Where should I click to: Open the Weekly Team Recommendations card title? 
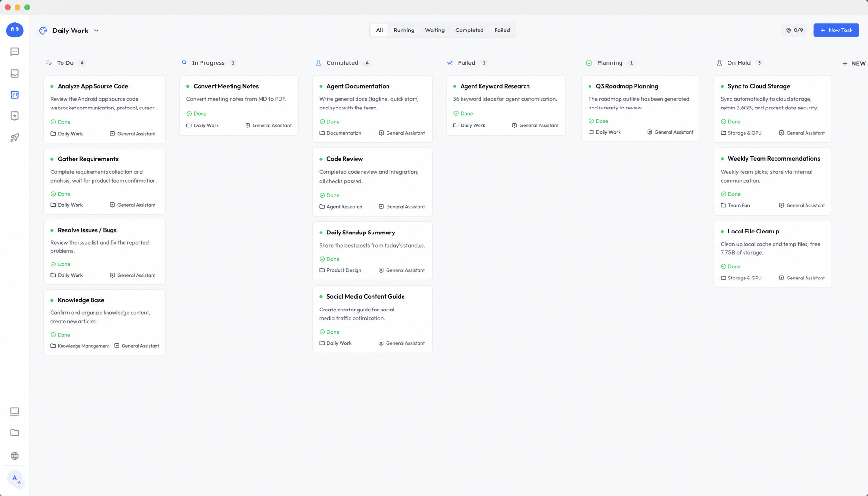pyautogui.click(x=774, y=159)
